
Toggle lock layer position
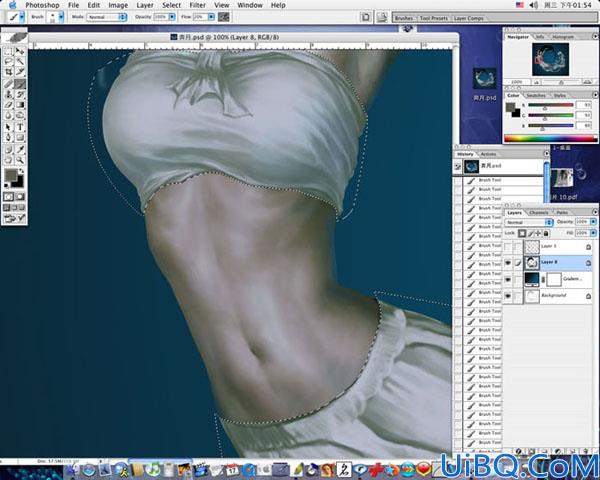point(538,233)
